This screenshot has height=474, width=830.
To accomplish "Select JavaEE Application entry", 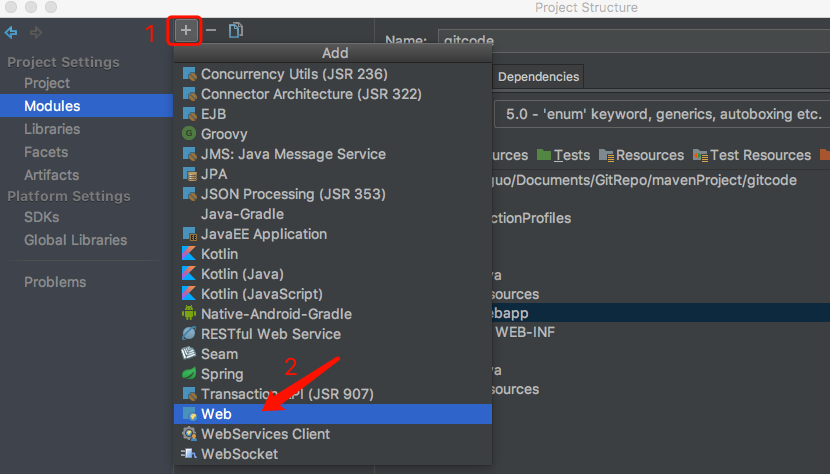I will pyautogui.click(x=333, y=234).
